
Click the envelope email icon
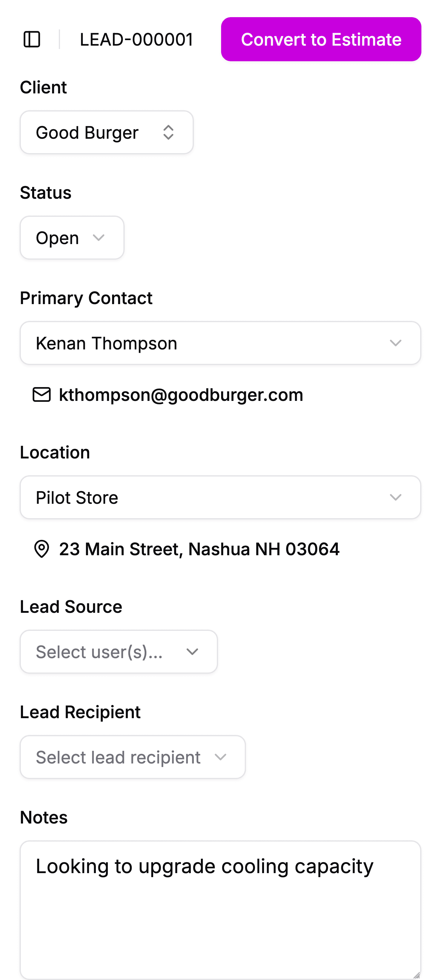coord(41,394)
